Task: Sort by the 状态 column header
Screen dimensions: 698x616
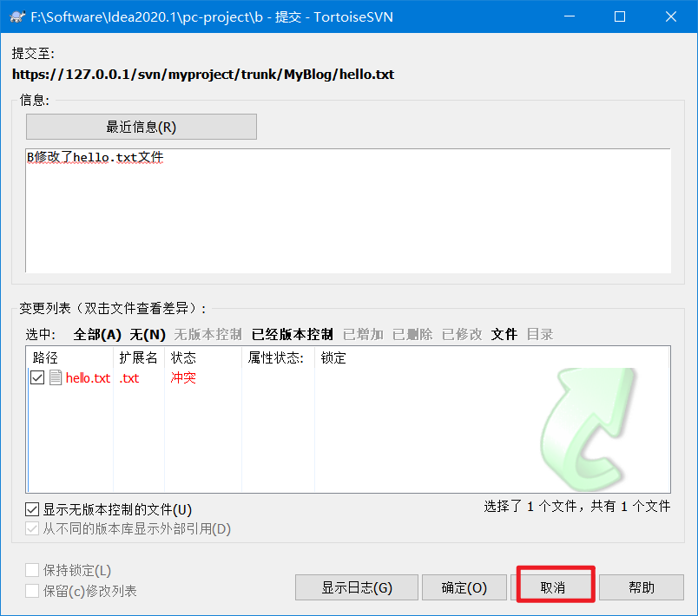Action: pos(203,357)
